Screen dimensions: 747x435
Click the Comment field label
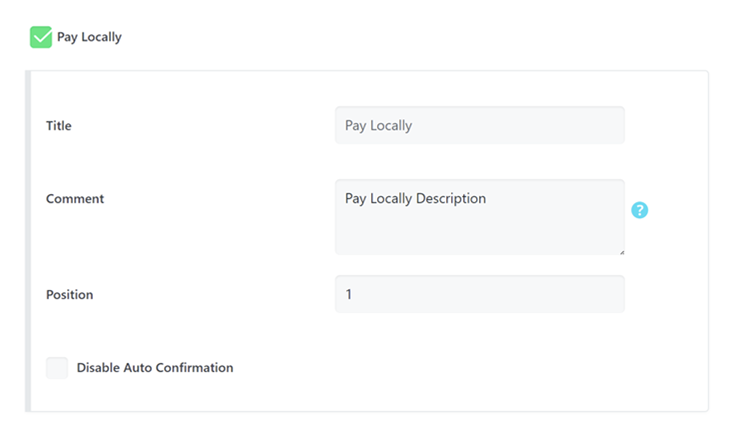[75, 199]
